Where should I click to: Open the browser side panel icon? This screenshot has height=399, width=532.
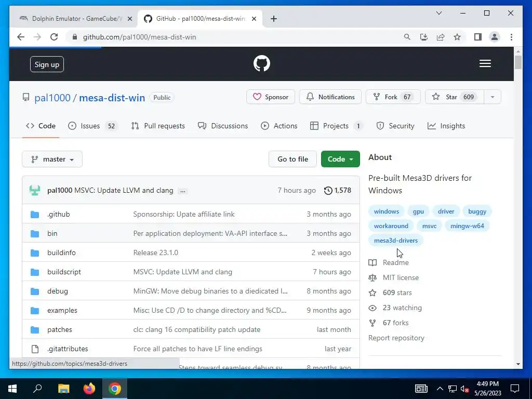pos(478,37)
